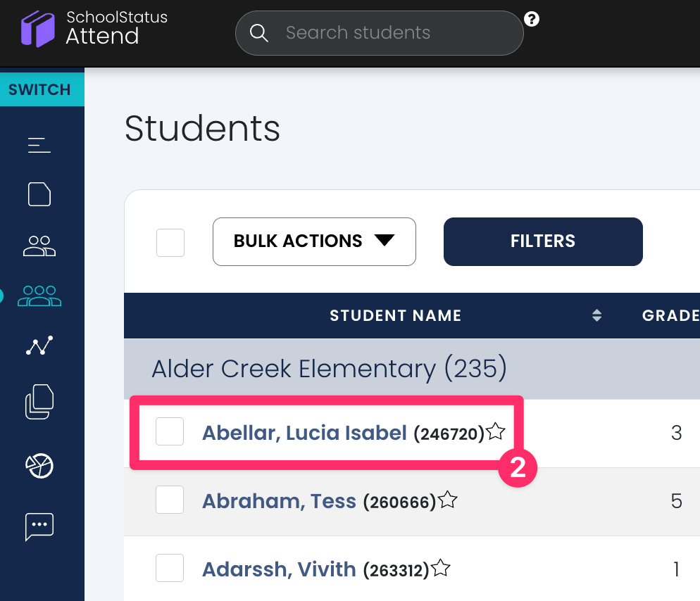Open the line graph trends sidebar icon
This screenshot has width=700, height=601.
point(39,346)
